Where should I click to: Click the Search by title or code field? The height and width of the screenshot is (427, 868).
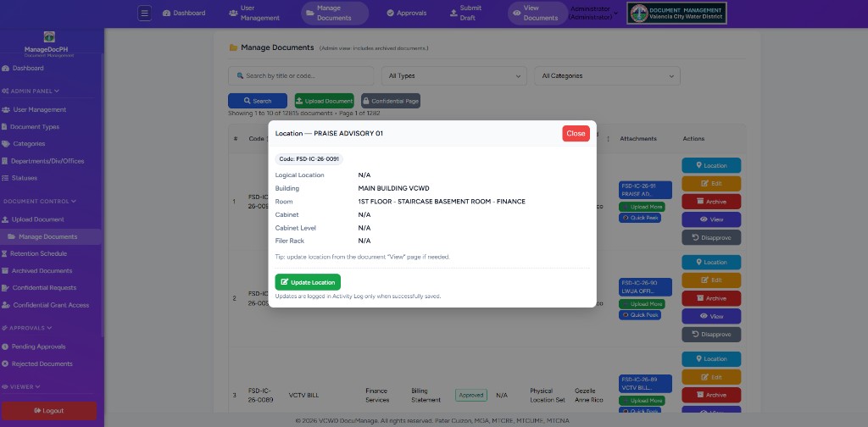[301, 75]
